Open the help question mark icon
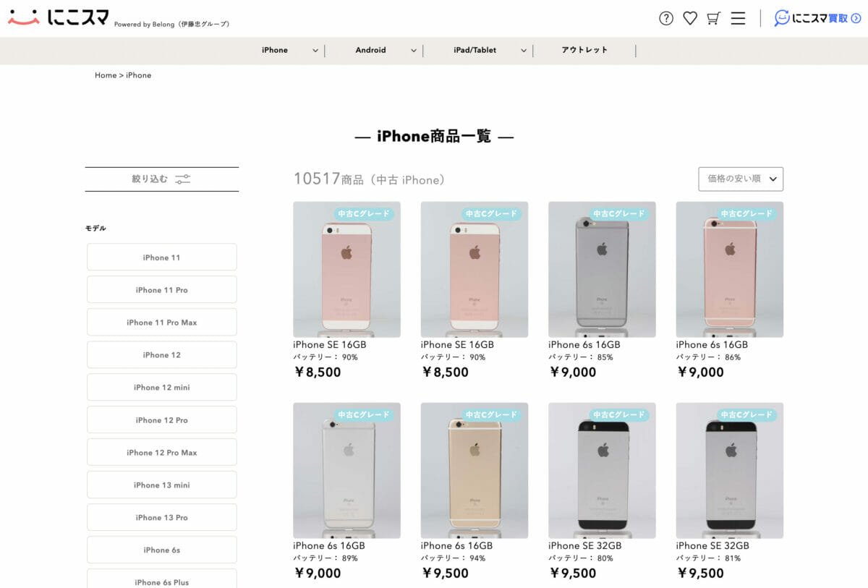This screenshot has height=588, width=868. [x=666, y=18]
